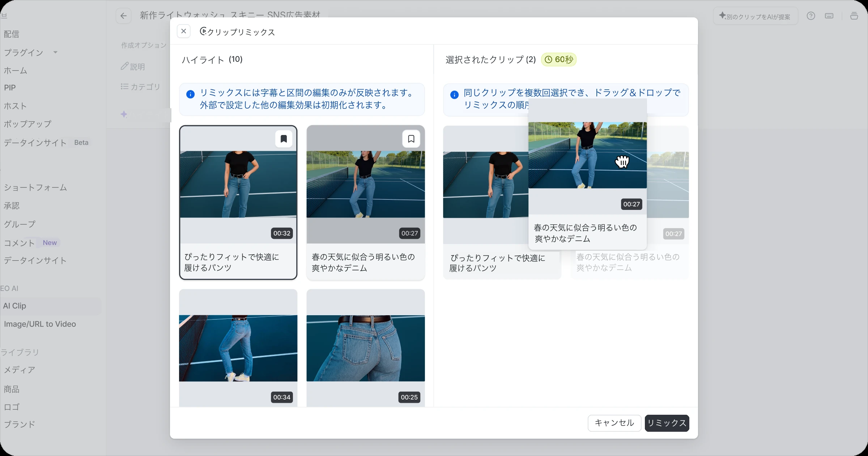868x456 pixels.
Task: Click the キャンセル button
Action: pos(614,423)
